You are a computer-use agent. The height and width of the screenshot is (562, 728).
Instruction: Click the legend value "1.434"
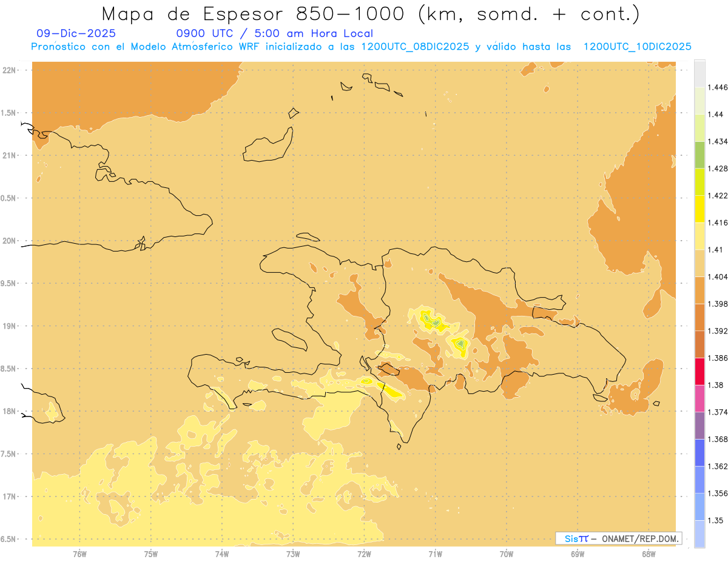[717, 141]
